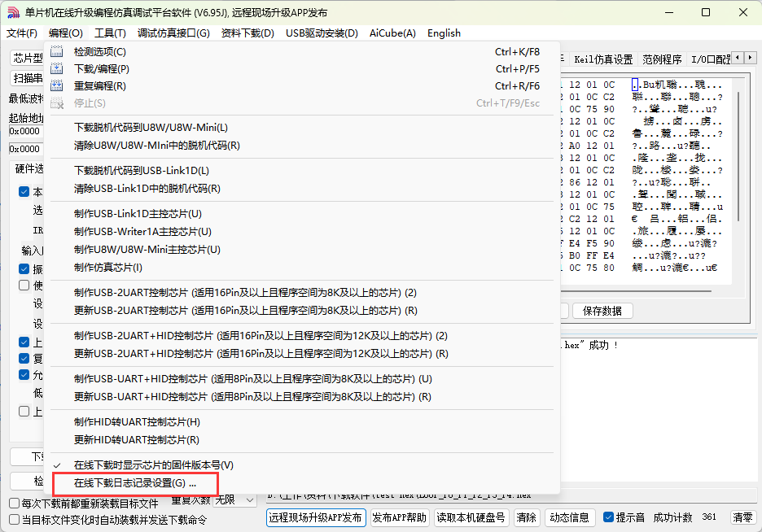Open the 工具(T) menu
Viewport: 762px width, 532px height.
click(x=110, y=33)
